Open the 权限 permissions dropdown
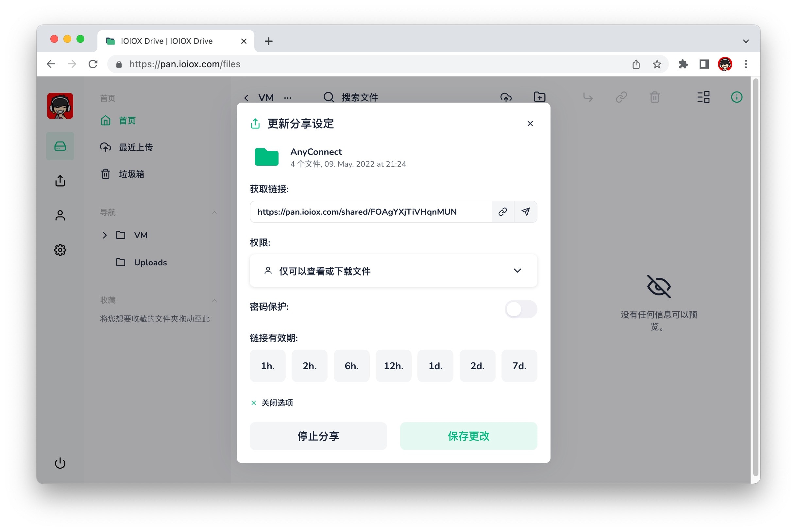This screenshot has height=532, width=797. tap(393, 271)
